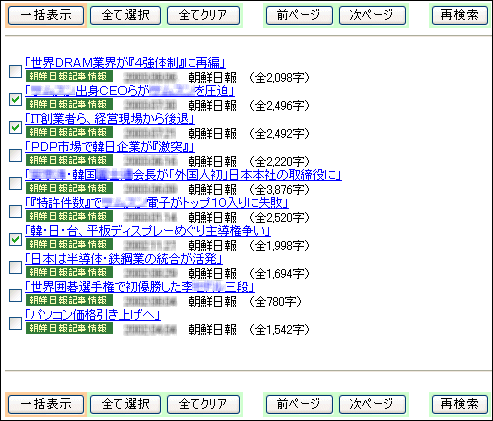Click the bottom 一括表示 button

[46, 404]
